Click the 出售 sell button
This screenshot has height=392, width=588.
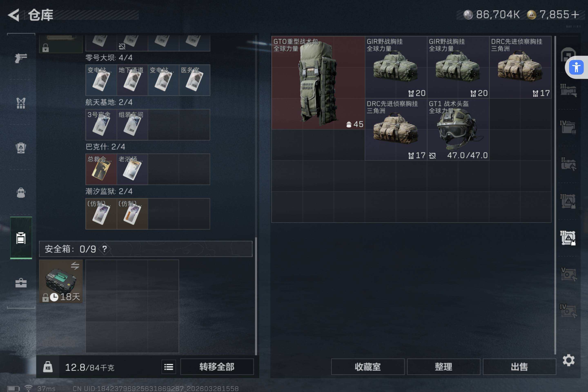[519, 367]
